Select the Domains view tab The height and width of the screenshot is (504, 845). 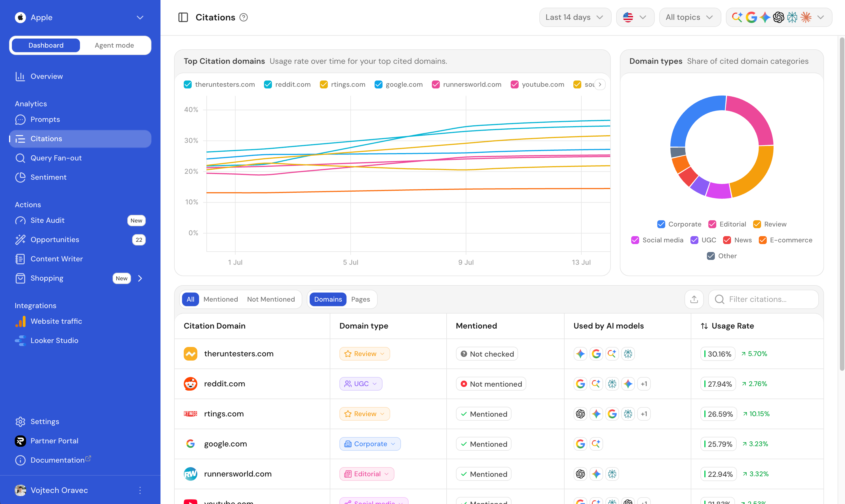(328, 299)
